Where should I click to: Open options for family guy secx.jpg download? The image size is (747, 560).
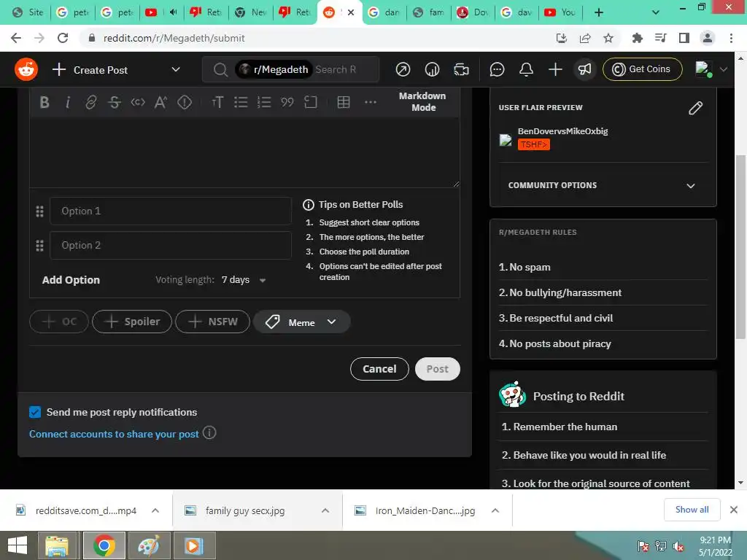coord(325,510)
